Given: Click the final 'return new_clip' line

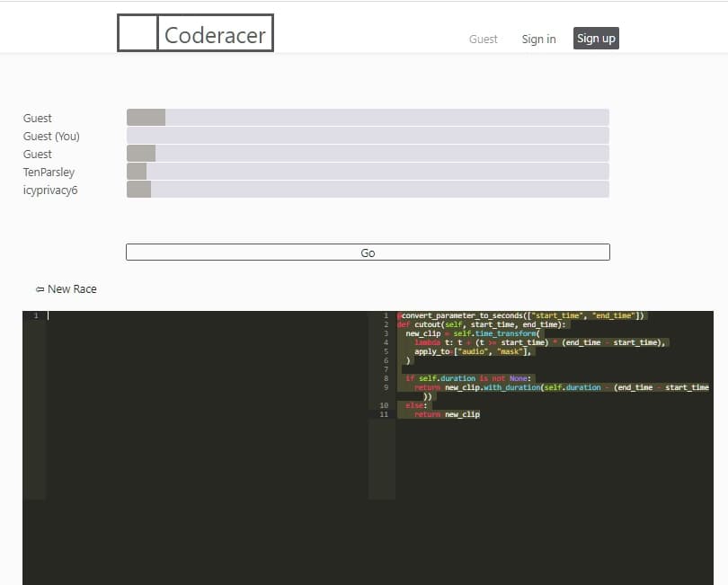Looking at the screenshot, I should 447,414.
